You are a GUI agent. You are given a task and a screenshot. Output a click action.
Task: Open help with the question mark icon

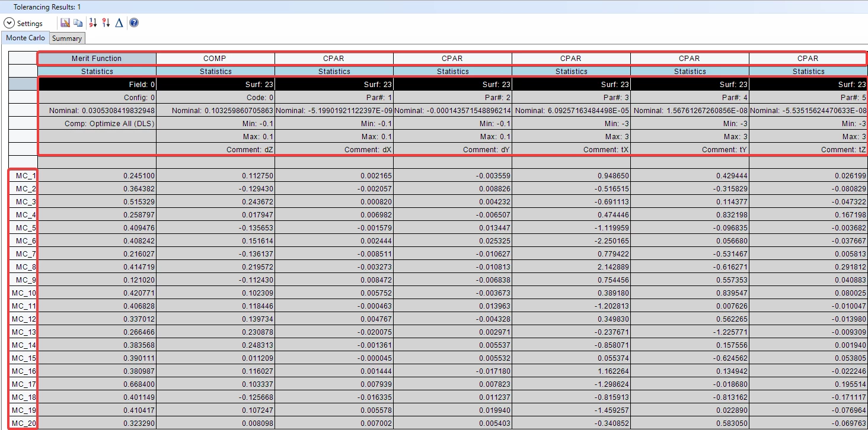134,23
